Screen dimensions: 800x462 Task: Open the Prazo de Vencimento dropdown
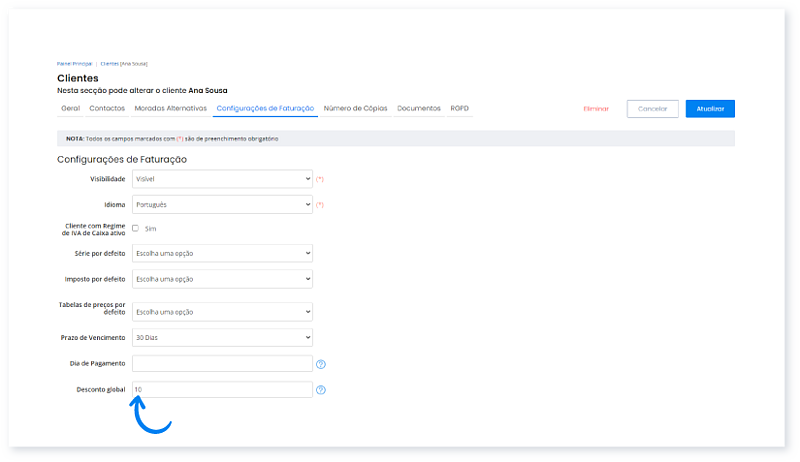click(x=222, y=337)
